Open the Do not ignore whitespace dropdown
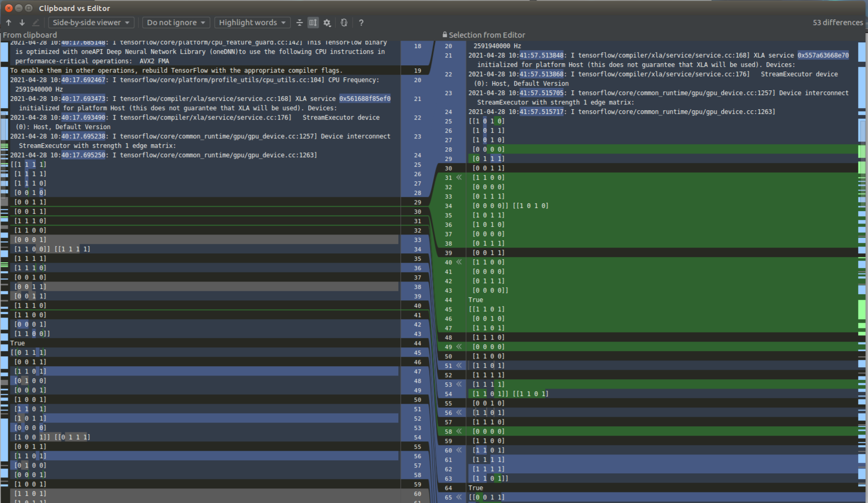The width and height of the screenshot is (868, 503). (x=176, y=22)
